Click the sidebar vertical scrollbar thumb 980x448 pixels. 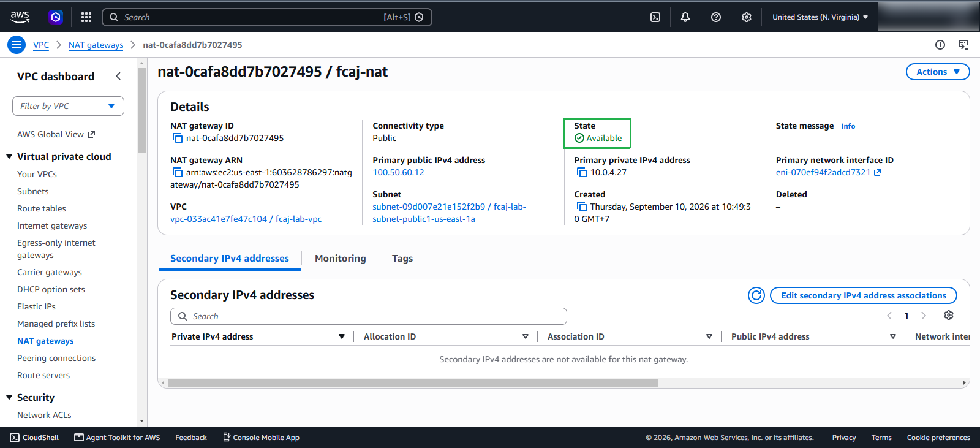(142, 110)
